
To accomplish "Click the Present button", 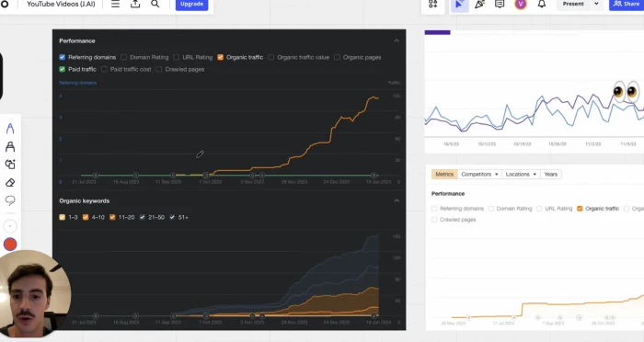I will coord(573,4).
